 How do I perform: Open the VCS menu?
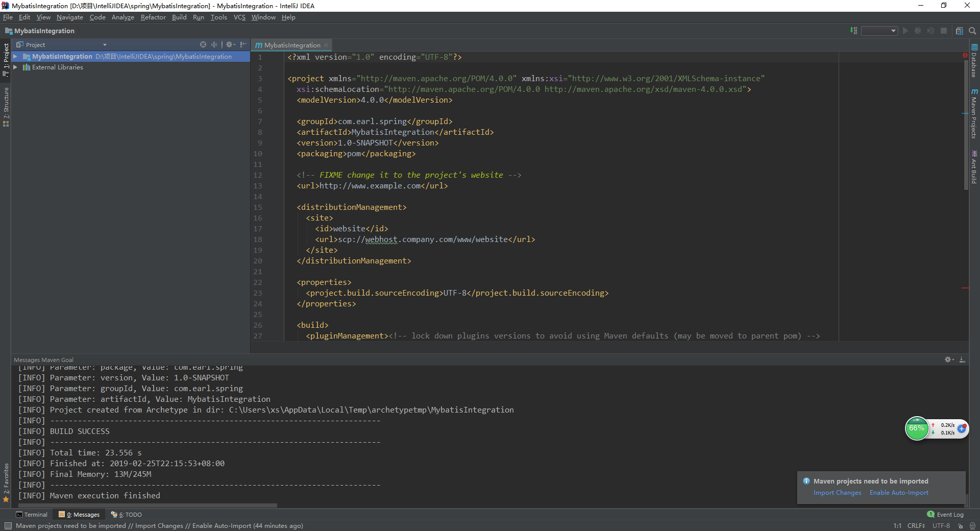[x=239, y=17]
